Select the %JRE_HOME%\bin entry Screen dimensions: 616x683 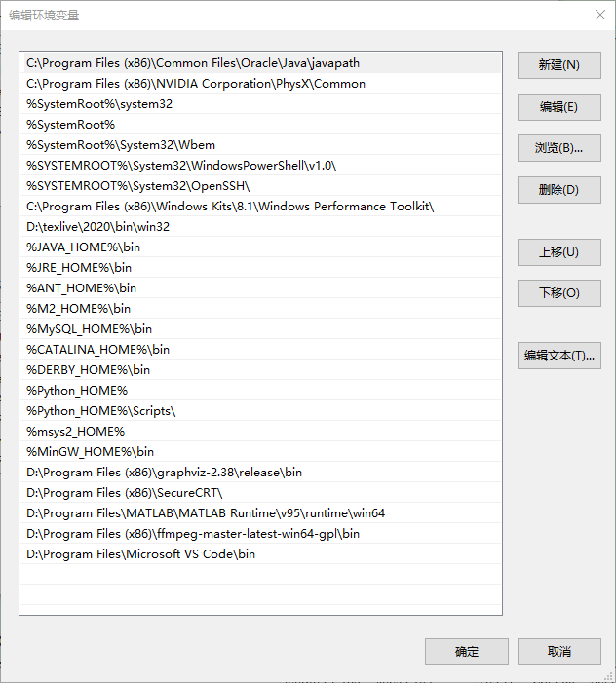pyautogui.click(x=260, y=268)
